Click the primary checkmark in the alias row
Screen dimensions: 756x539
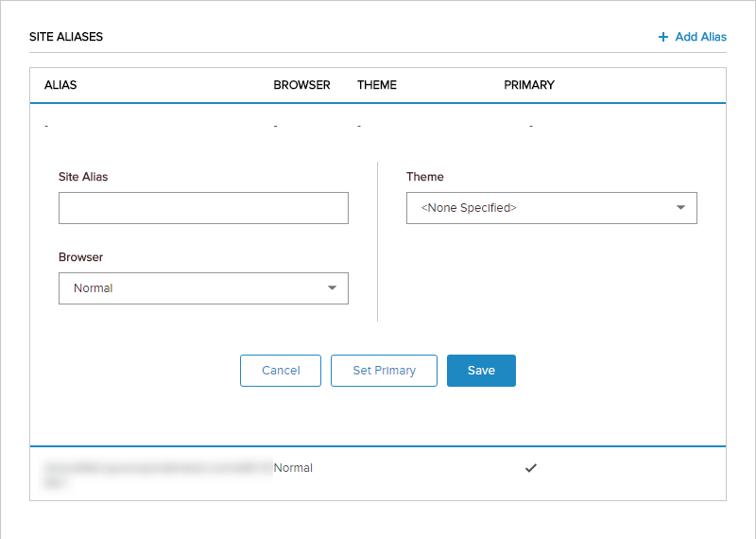(531, 467)
